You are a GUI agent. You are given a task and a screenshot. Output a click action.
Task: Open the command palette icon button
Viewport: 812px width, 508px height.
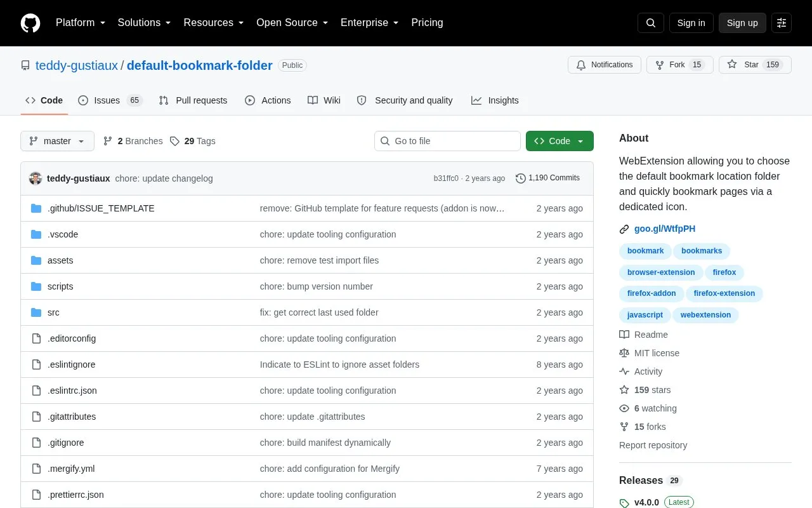pyautogui.click(x=782, y=23)
